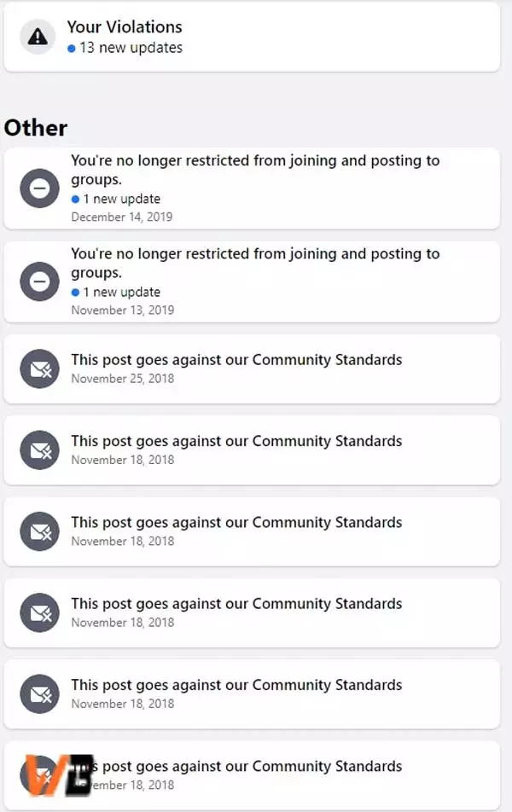Open the second November 18, 2018 Community Standards notice
Screen dimensions: 512x812
click(252, 531)
